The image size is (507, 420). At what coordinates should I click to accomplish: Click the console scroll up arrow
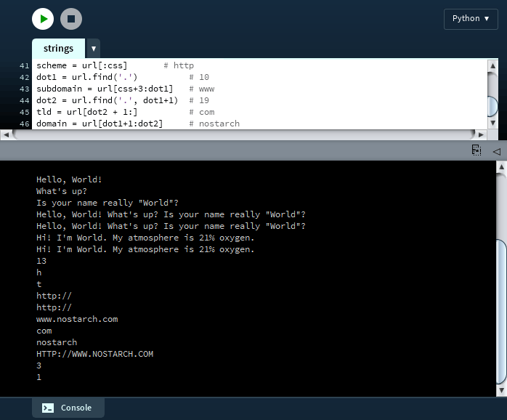click(501, 167)
